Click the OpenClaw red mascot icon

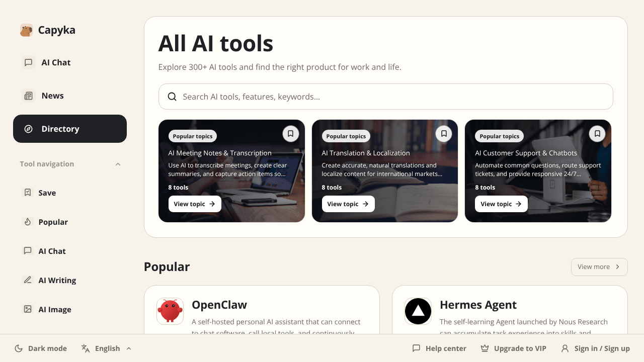[170, 311]
